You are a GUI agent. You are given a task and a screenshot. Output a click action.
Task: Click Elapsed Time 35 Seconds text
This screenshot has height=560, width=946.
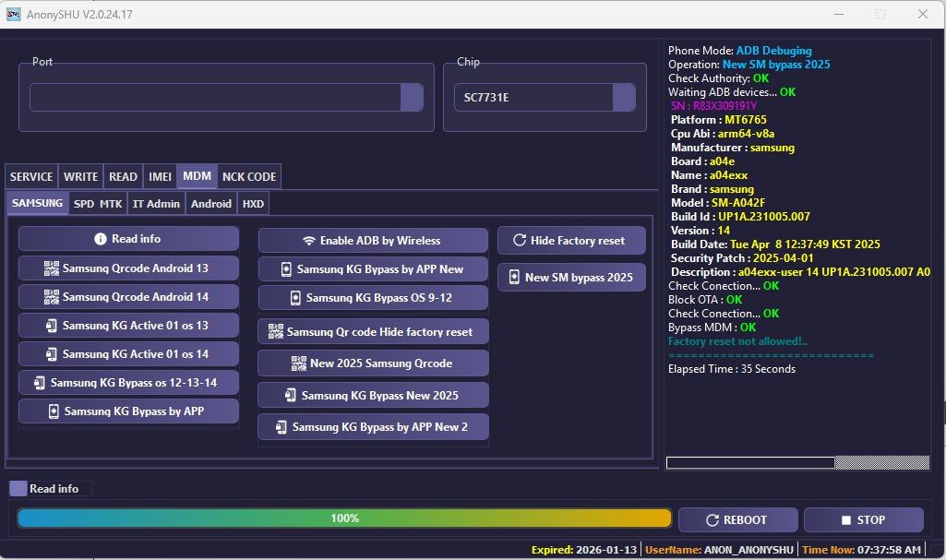[732, 369]
